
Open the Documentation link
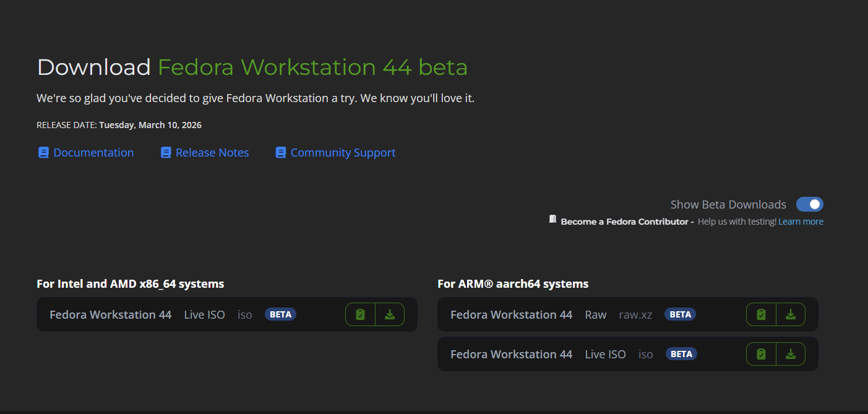[93, 152]
